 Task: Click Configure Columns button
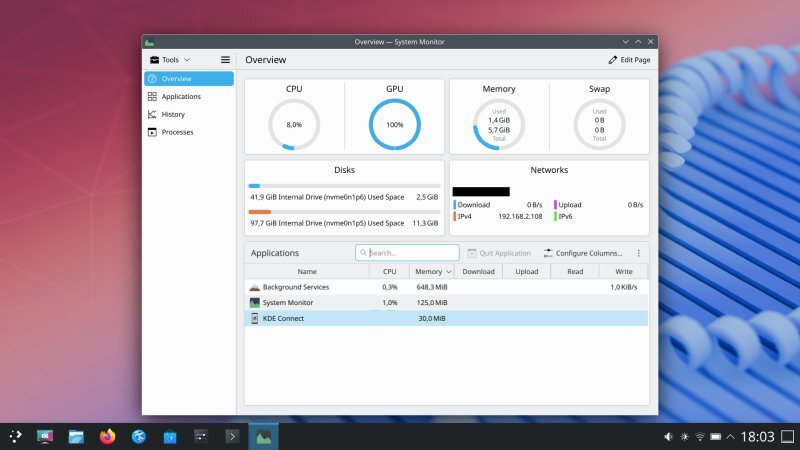(583, 253)
